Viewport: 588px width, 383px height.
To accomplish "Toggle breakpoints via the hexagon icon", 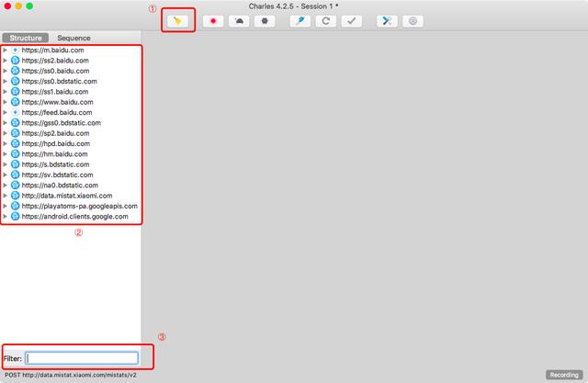I will [x=265, y=21].
